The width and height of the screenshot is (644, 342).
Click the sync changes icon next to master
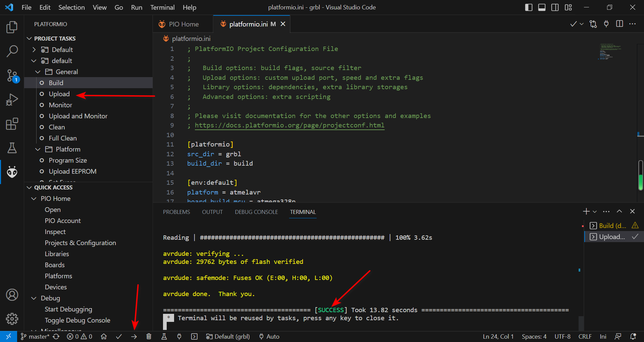pos(56,337)
